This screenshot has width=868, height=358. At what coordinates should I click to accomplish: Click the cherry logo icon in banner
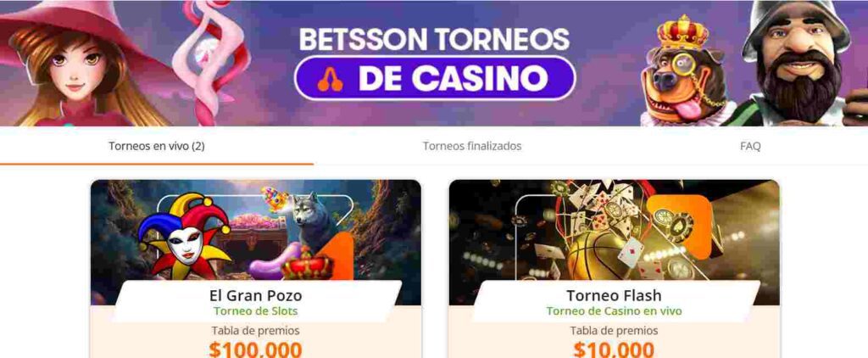point(330,79)
